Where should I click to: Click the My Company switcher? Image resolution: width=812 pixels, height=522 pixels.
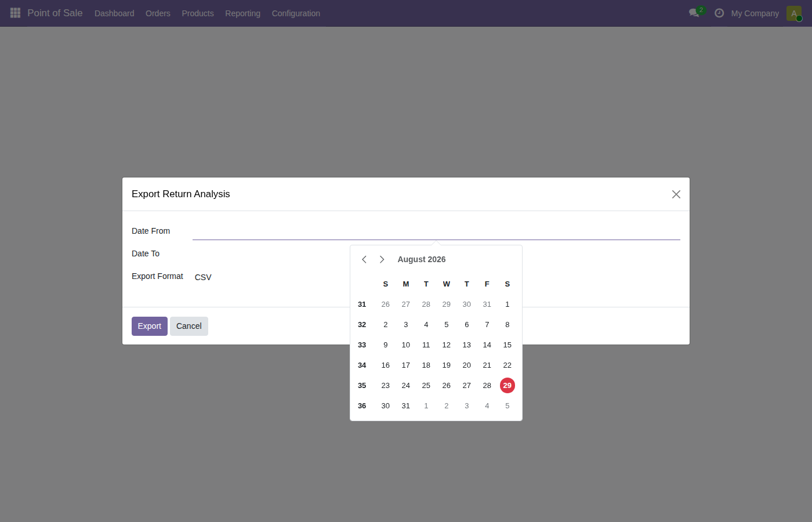click(x=755, y=13)
